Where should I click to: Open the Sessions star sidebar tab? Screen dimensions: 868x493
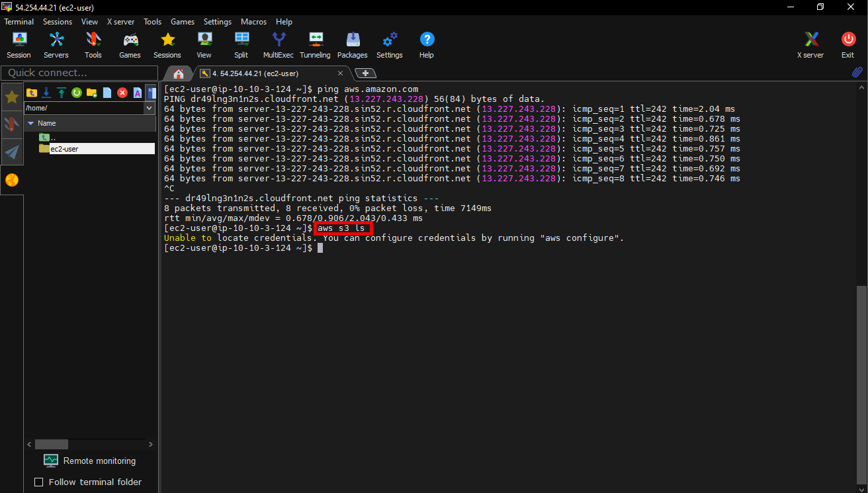pos(12,97)
